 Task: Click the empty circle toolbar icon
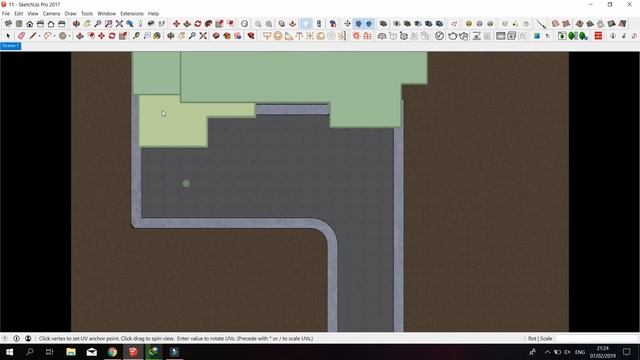point(244,24)
